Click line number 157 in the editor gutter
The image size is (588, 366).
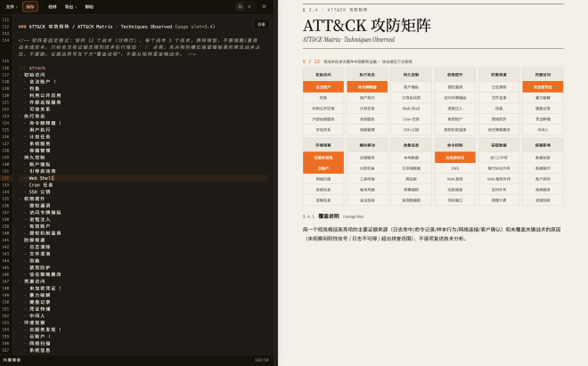click(5, 350)
